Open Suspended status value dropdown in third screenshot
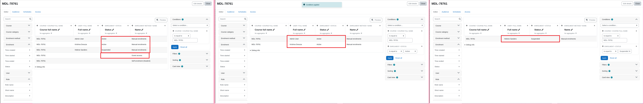Viewport: 644px width, 104px height. click(625, 51)
